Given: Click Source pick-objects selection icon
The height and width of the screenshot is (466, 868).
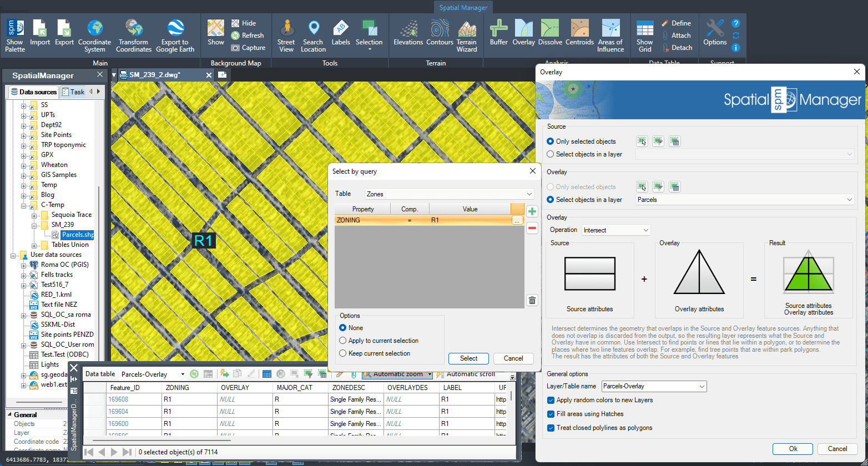Looking at the screenshot, I should click(642, 141).
